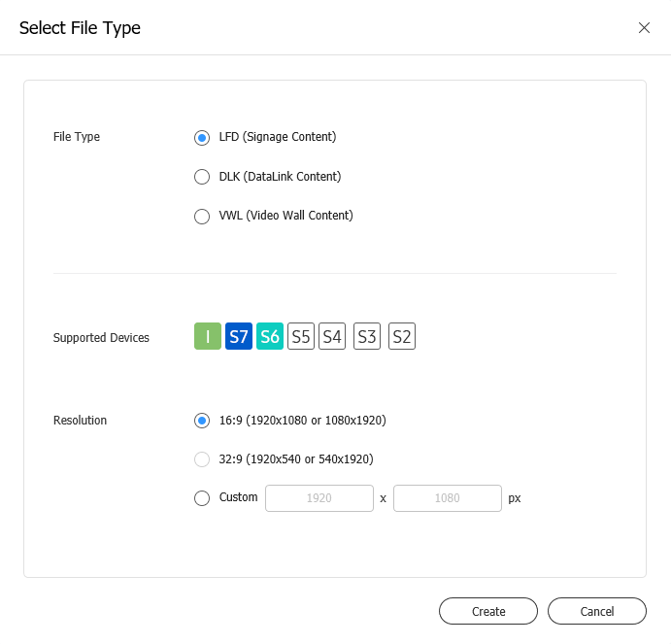This screenshot has width=671, height=644.
Task: Choose the DLK (DataLink Content) radio button
Action: click(202, 177)
